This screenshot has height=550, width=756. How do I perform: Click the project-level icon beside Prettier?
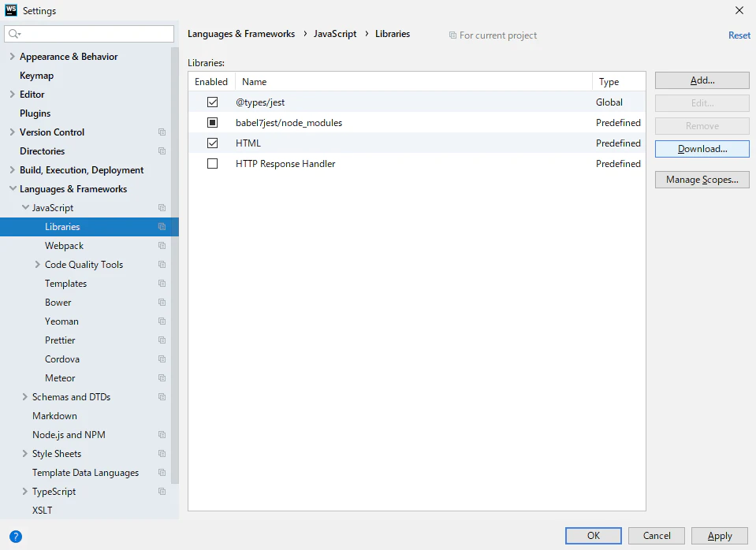[x=162, y=340]
